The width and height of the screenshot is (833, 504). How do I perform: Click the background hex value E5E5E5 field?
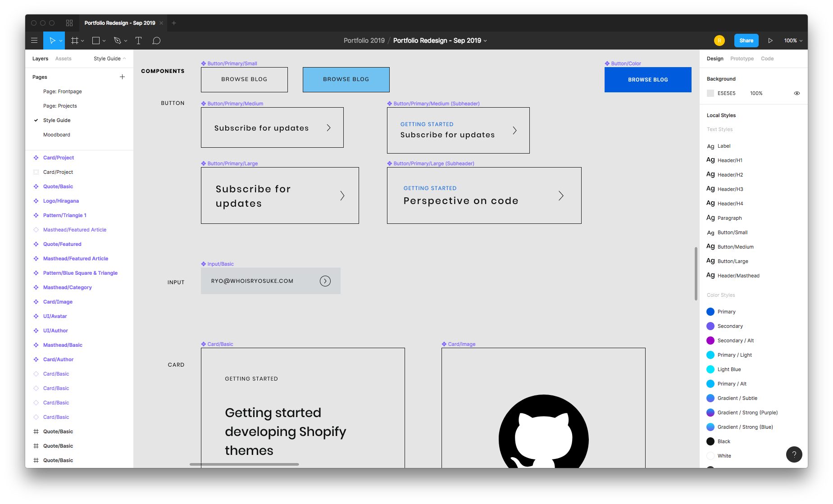(x=726, y=93)
